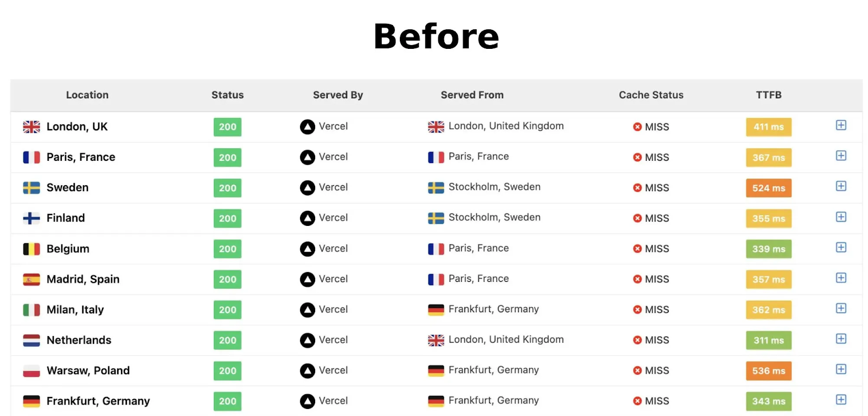Click the Vercel logo in Paris row
Image resolution: width=868 pixels, height=416 pixels.
pos(308,157)
